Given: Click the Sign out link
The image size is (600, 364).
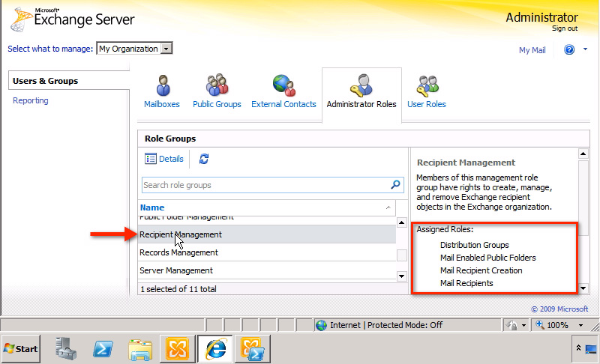Looking at the screenshot, I should 565,28.
